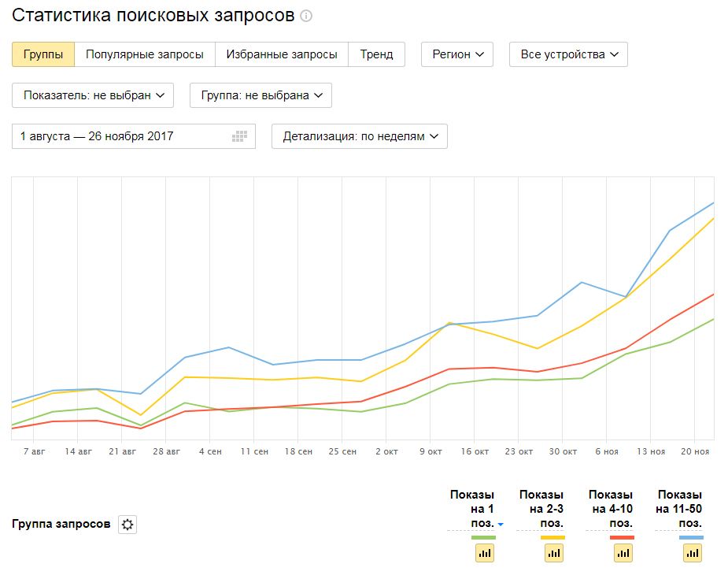Click the info icon beside the page title
This screenshot has height=575, width=728.
pos(307,16)
